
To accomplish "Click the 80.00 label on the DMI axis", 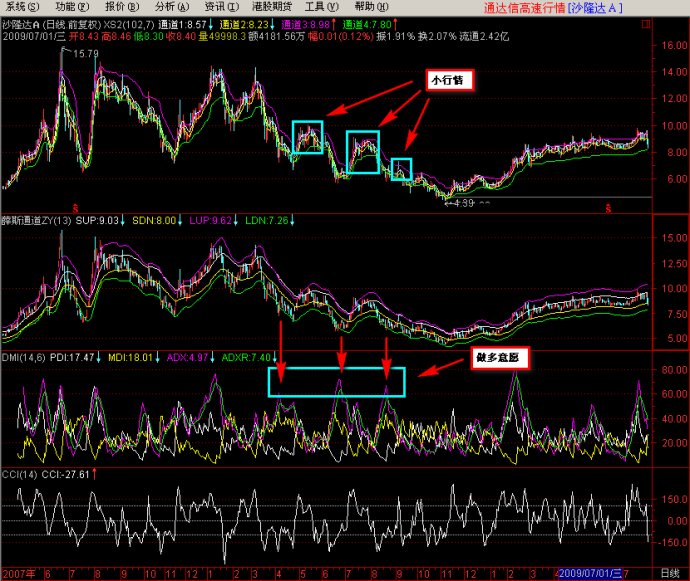I will (x=674, y=370).
